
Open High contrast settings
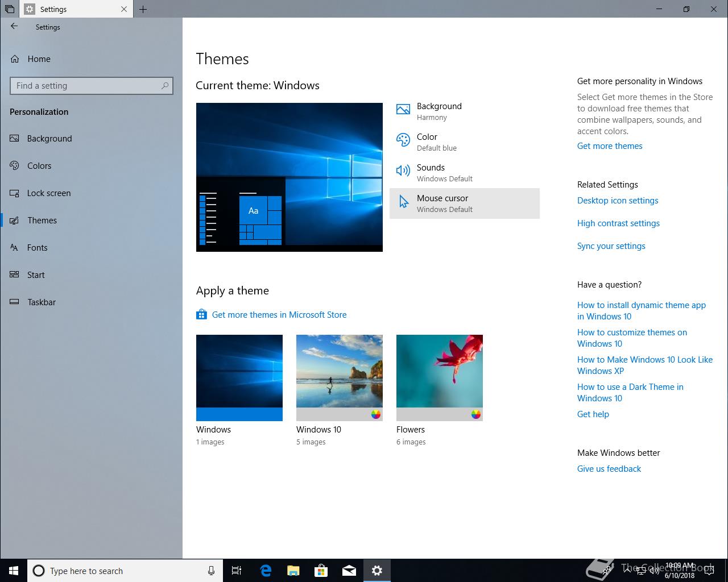pyautogui.click(x=618, y=223)
